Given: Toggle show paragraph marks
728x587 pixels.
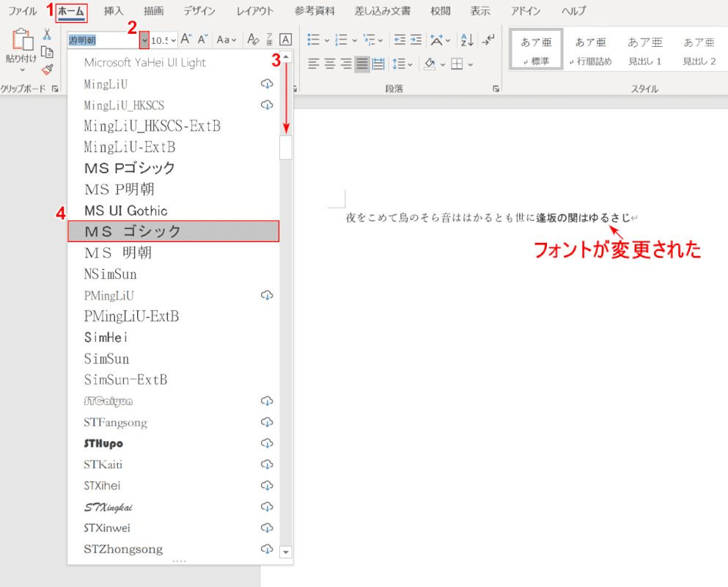Looking at the screenshot, I should [x=488, y=40].
